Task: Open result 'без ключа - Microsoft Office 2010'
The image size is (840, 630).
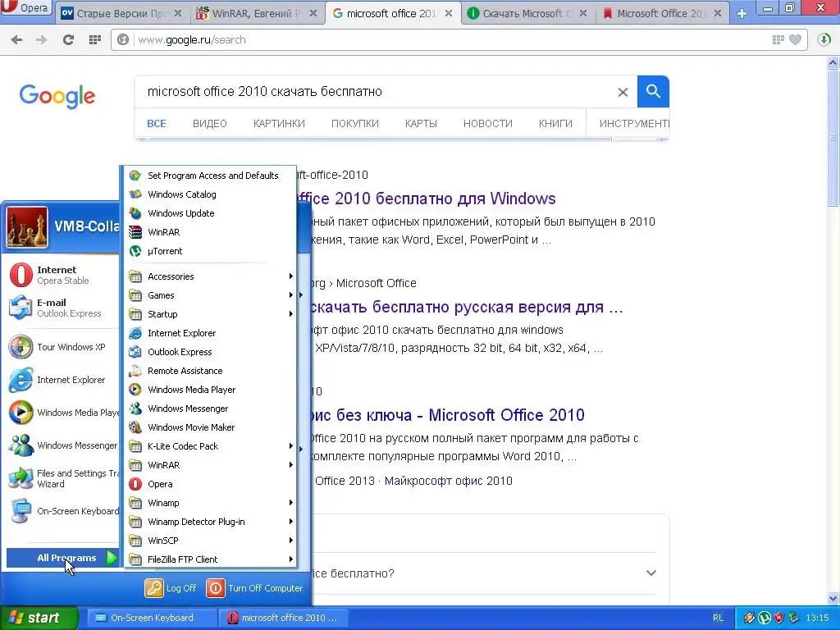Action: (x=447, y=415)
